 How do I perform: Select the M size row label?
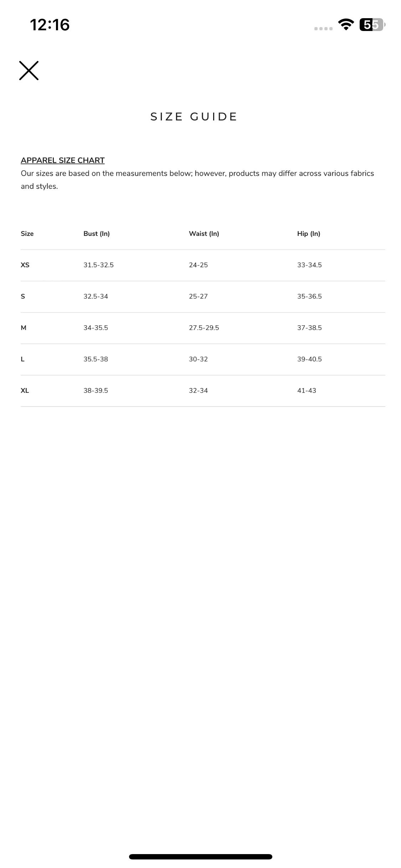pyautogui.click(x=24, y=328)
